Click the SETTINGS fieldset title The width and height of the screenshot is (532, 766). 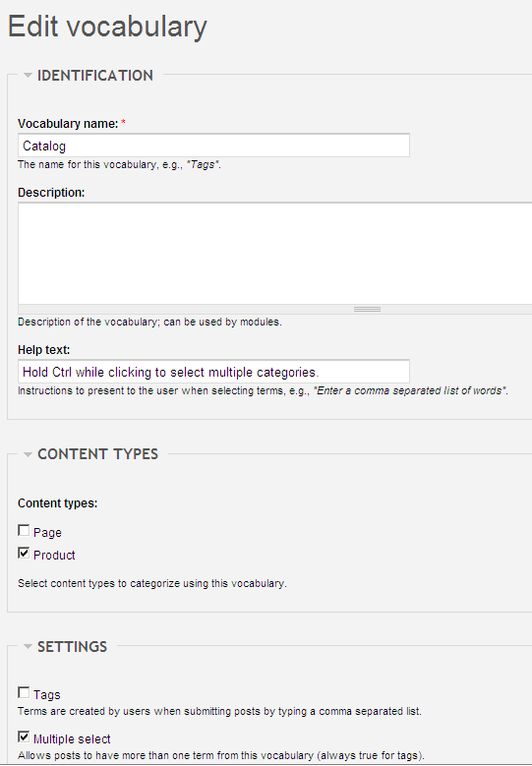click(73, 647)
